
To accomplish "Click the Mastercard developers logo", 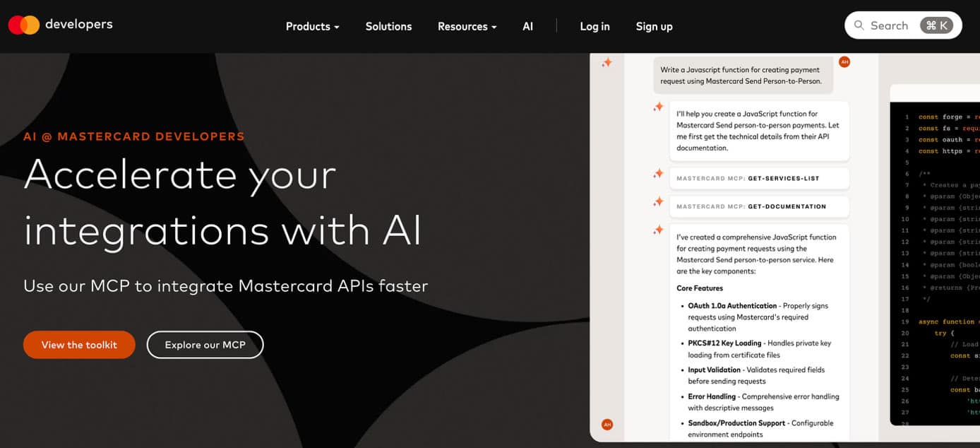I will pyautogui.click(x=61, y=25).
